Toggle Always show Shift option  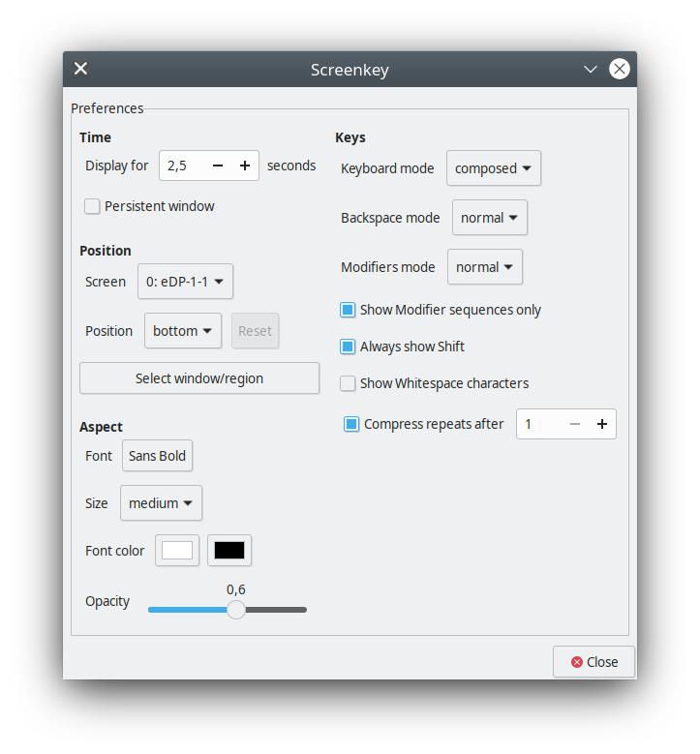coord(348,347)
